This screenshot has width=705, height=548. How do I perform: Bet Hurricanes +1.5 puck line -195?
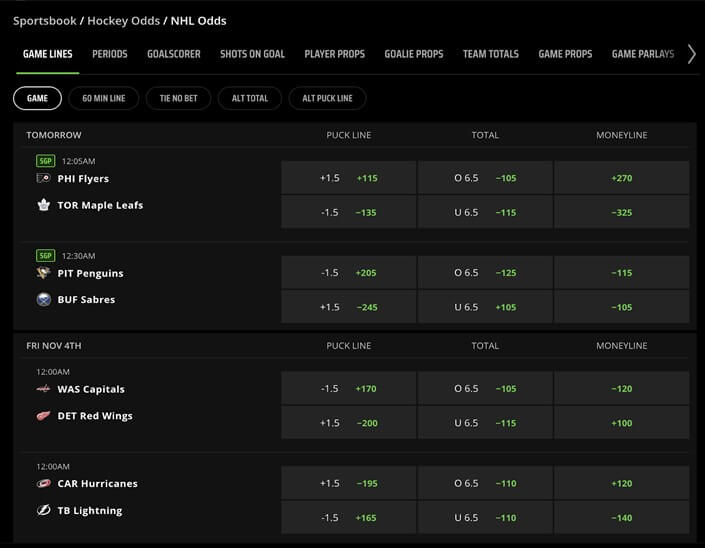click(x=349, y=483)
